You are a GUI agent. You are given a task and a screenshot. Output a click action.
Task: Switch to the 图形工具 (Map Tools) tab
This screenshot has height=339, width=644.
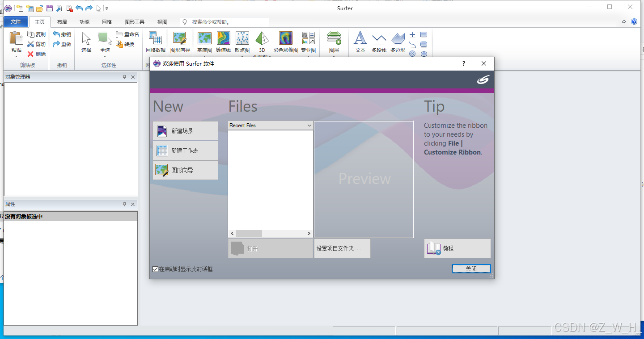pos(134,22)
